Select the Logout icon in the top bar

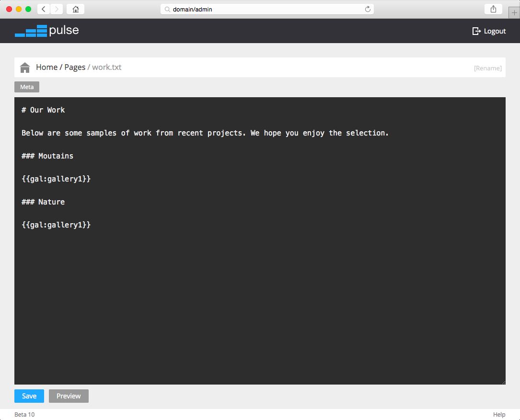click(x=476, y=31)
